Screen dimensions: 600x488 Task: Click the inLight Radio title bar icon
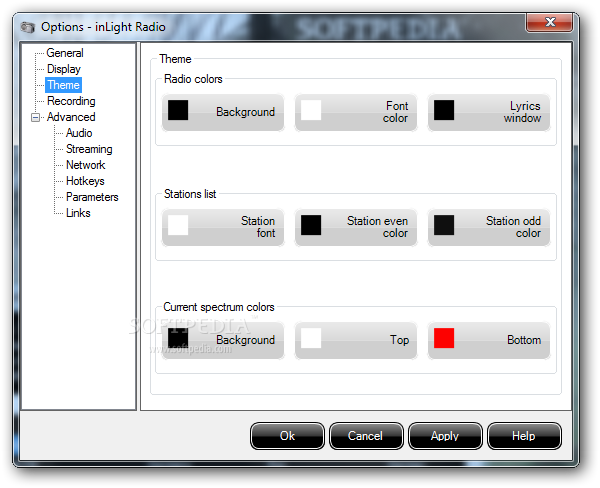[x=28, y=28]
